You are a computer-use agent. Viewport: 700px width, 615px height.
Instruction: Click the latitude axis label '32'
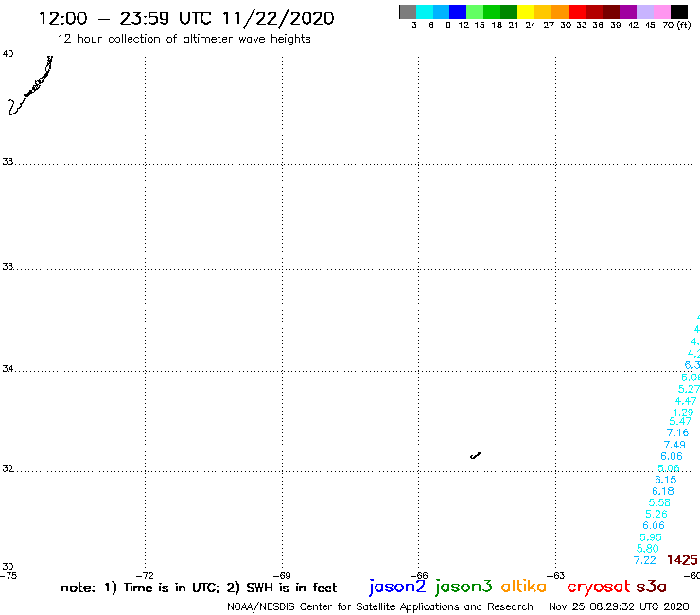click(8, 469)
